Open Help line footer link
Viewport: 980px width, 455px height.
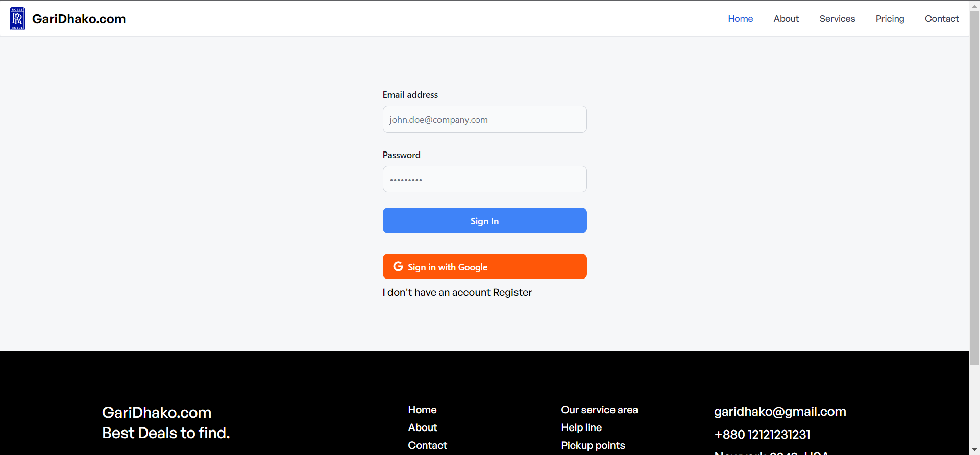581,427
